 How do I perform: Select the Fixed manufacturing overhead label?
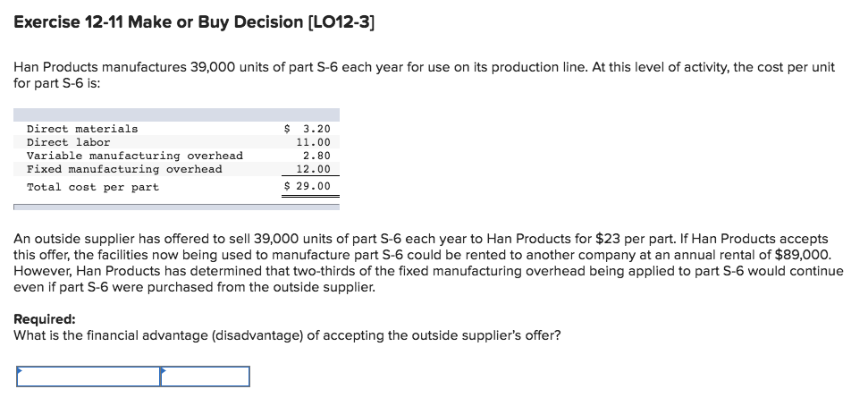(x=124, y=169)
